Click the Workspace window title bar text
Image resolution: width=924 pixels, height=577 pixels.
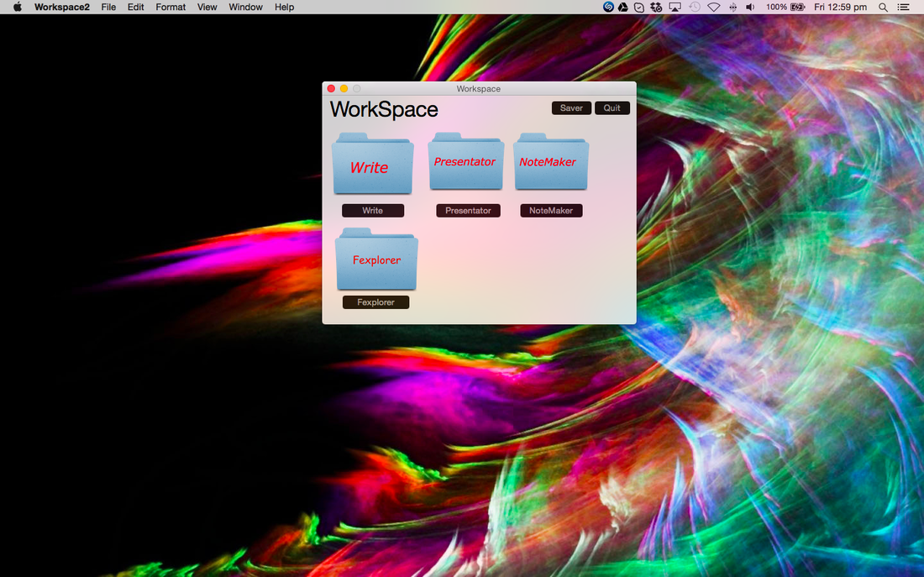point(479,88)
